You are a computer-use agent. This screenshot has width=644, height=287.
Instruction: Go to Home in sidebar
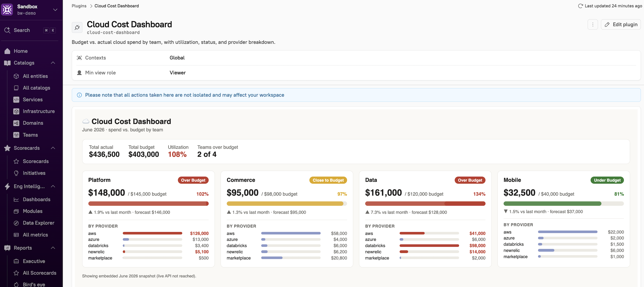20,51
